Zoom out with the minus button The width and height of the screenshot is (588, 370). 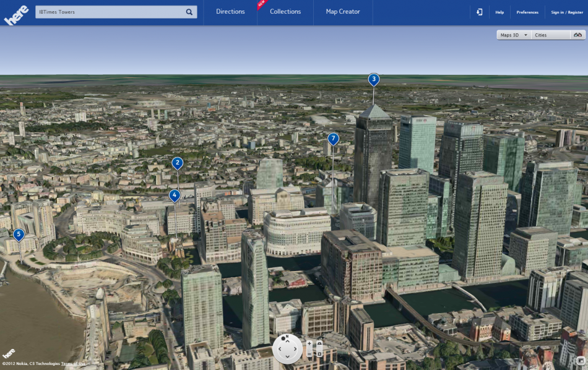309,354
